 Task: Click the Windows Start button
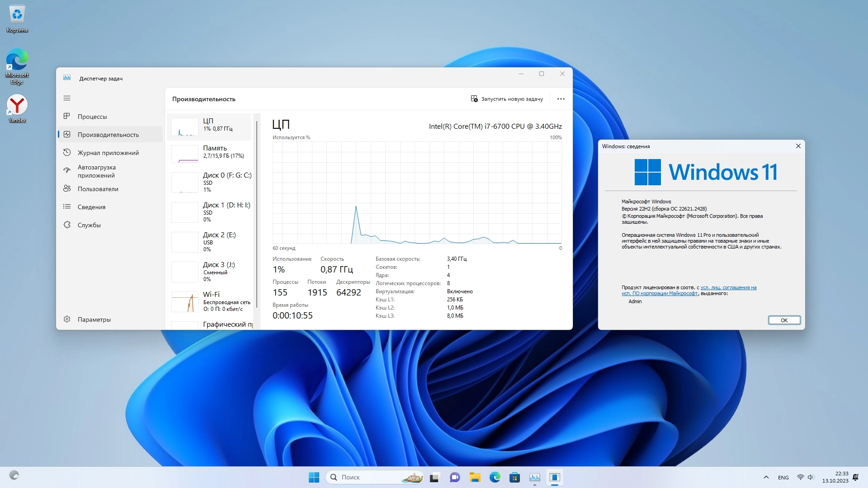[314, 477]
